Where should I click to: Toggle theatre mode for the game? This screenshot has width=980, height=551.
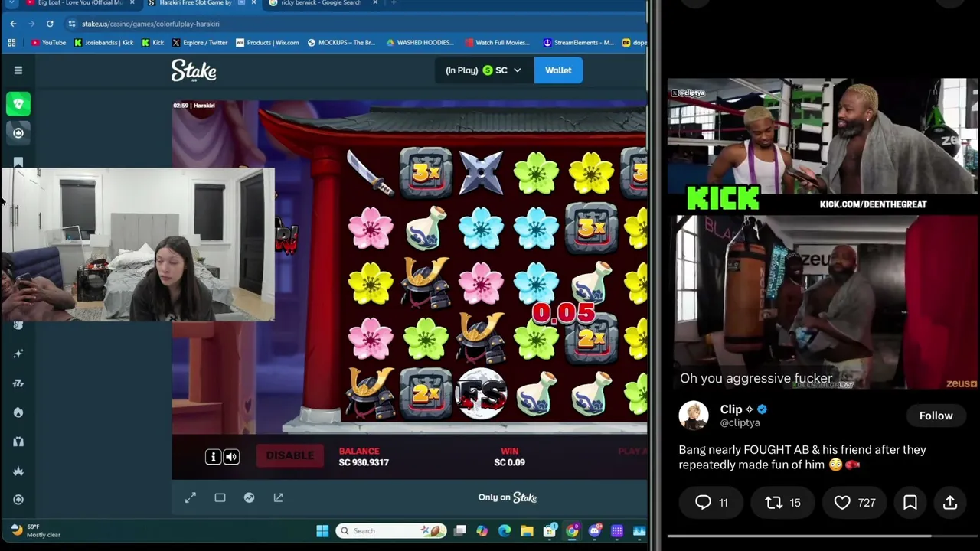tap(220, 498)
